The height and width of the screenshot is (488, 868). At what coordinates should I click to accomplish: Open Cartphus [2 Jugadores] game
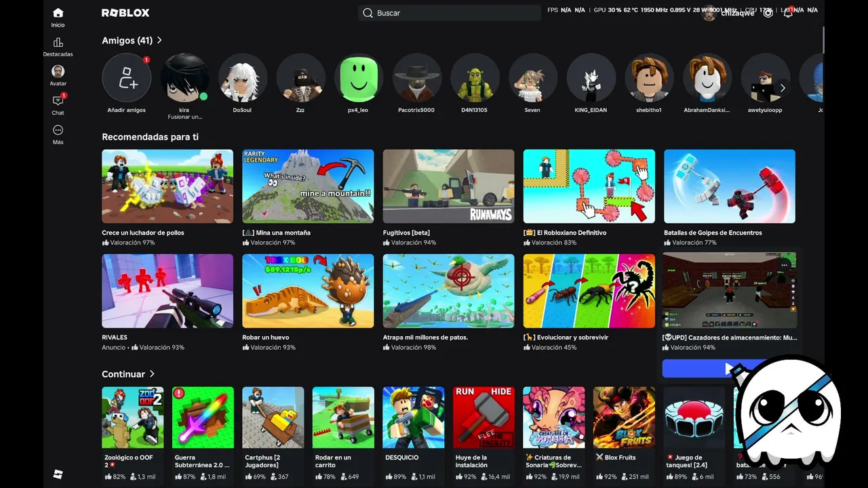pos(273,434)
